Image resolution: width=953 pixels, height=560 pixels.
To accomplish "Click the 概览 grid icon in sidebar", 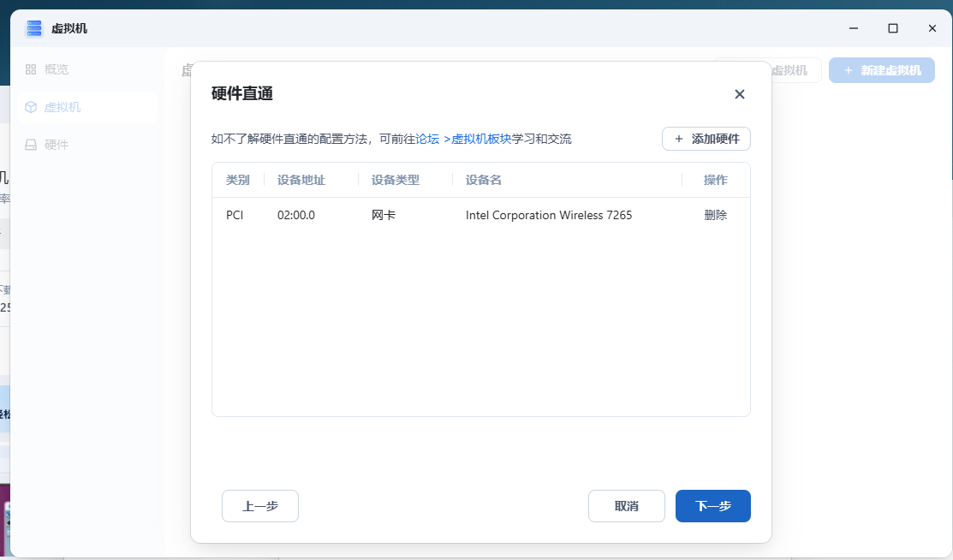I will pyautogui.click(x=31, y=69).
